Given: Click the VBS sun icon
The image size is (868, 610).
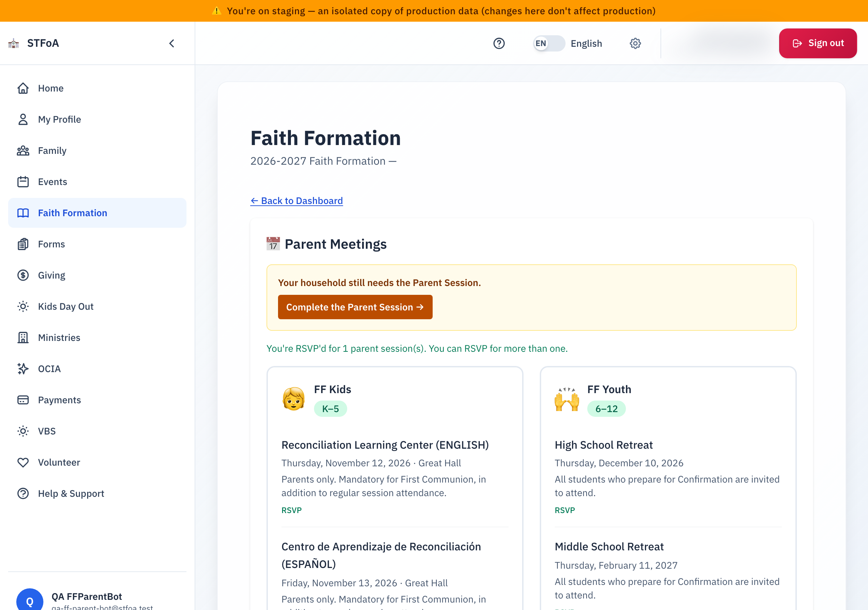Looking at the screenshot, I should [x=23, y=431].
